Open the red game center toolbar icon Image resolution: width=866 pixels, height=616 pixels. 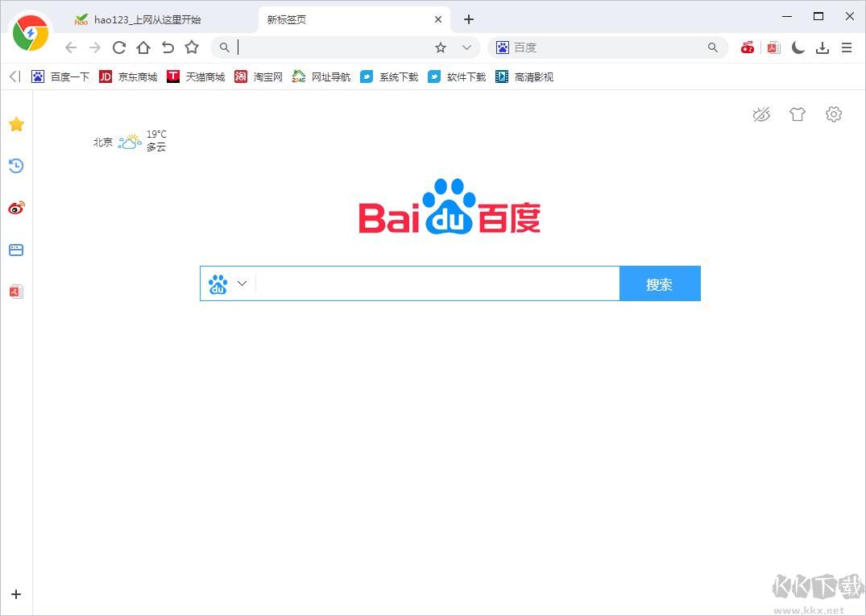click(x=747, y=48)
